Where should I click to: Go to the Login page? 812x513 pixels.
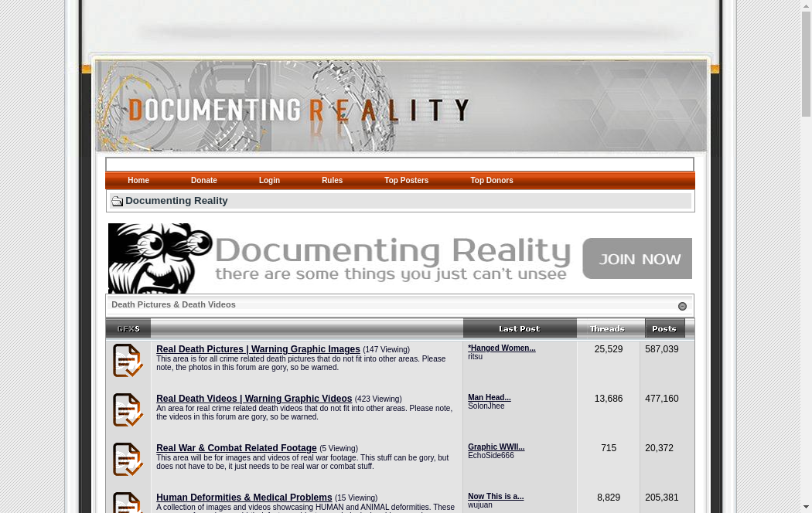269,181
